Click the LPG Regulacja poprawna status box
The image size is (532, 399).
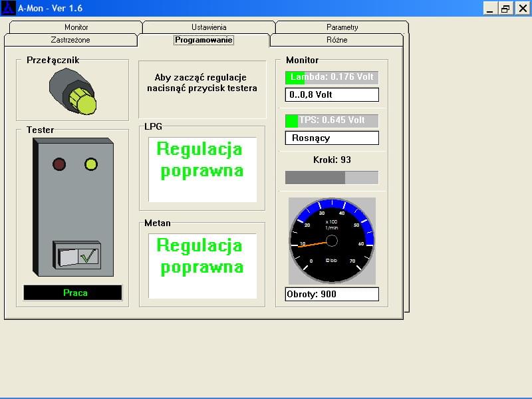pyautogui.click(x=202, y=169)
